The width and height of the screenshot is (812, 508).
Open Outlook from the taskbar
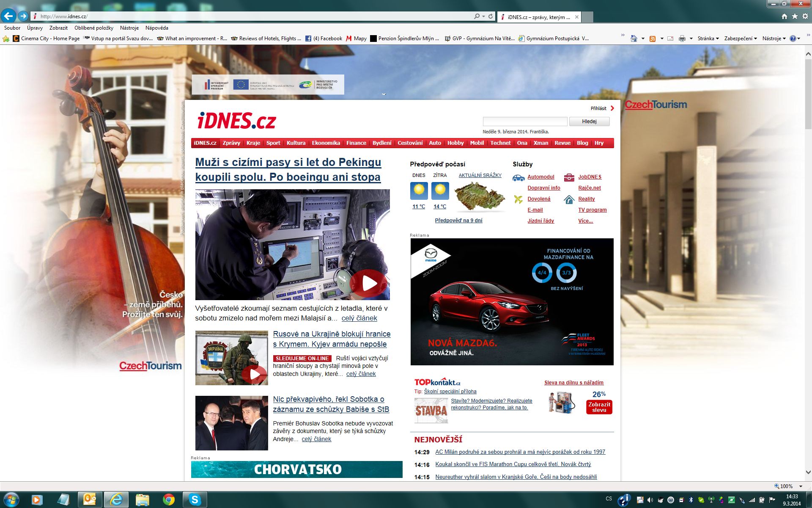pyautogui.click(x=90, y=500)
